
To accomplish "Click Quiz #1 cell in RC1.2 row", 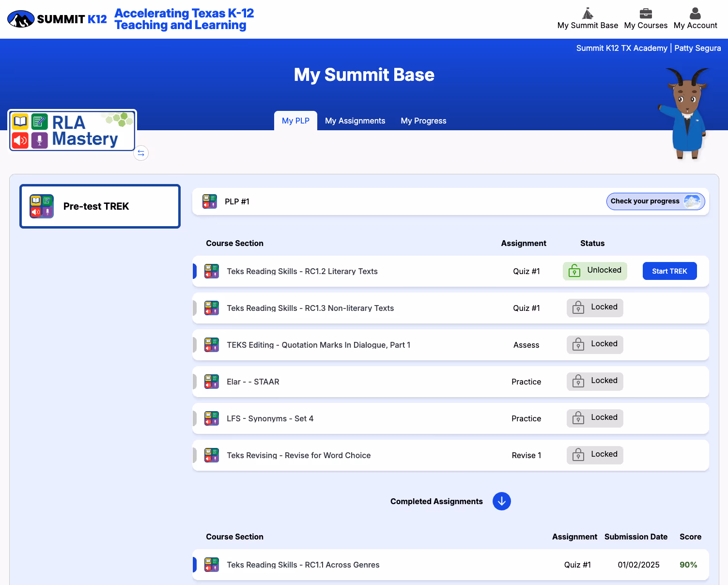I will point(526,271).
